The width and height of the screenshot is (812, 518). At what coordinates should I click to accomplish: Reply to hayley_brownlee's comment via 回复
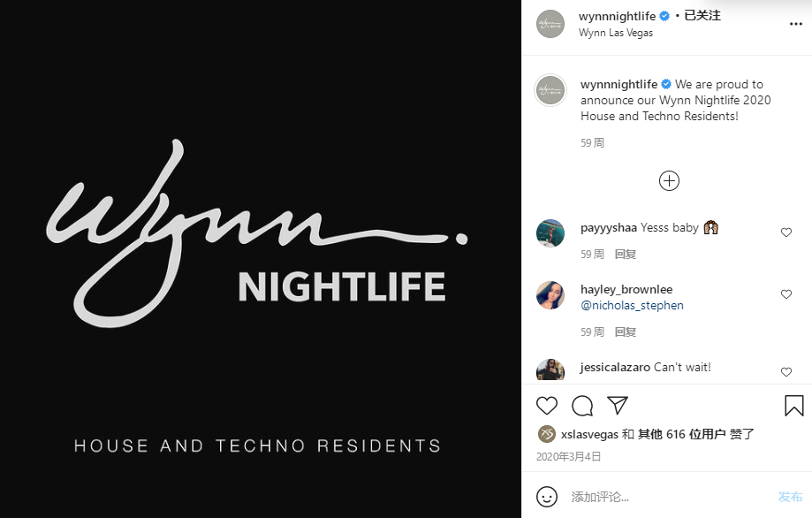point(625,332)
